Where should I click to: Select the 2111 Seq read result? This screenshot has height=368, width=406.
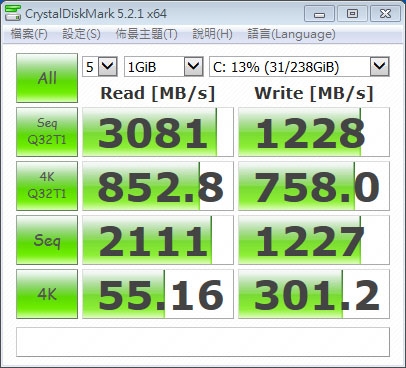coord(158,240)
